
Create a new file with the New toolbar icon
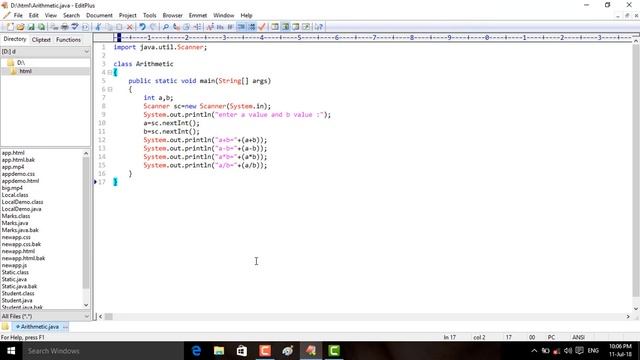click(x=10, y=27)
